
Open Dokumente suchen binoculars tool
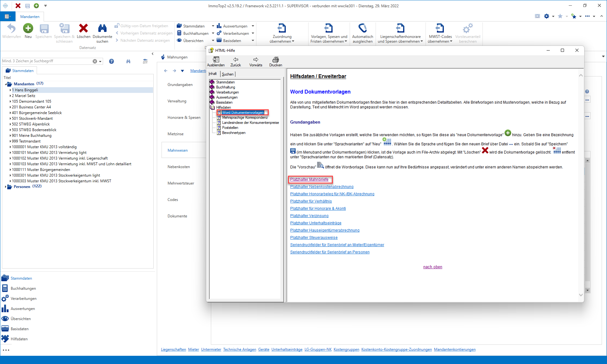coord(102,33)
